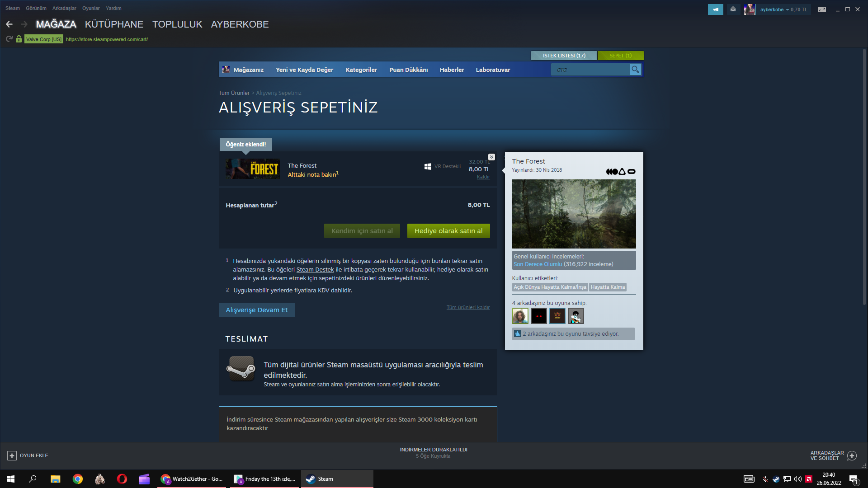This screenshot has width=868, height=488.
Task: Click The Forest preview thumbnail image
Action: coord(574,214)
